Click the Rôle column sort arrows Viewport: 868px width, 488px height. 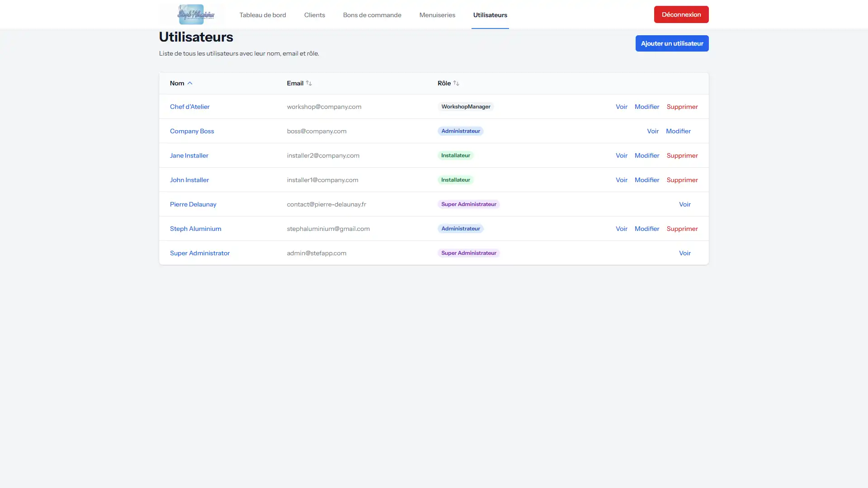point(456,83)
